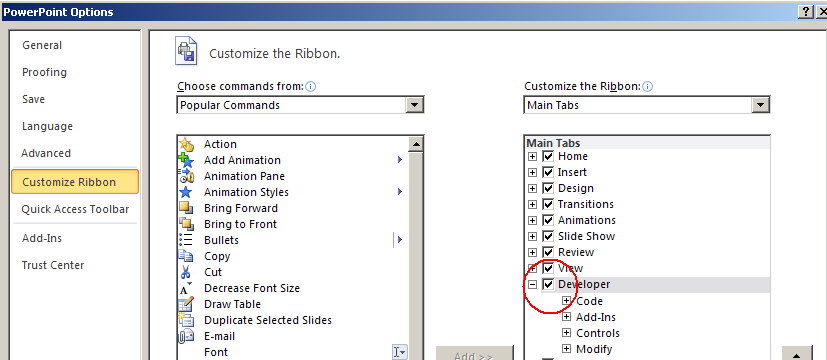
Task: Toggle the Slide Show checkbox
Action: coord(549,237)
